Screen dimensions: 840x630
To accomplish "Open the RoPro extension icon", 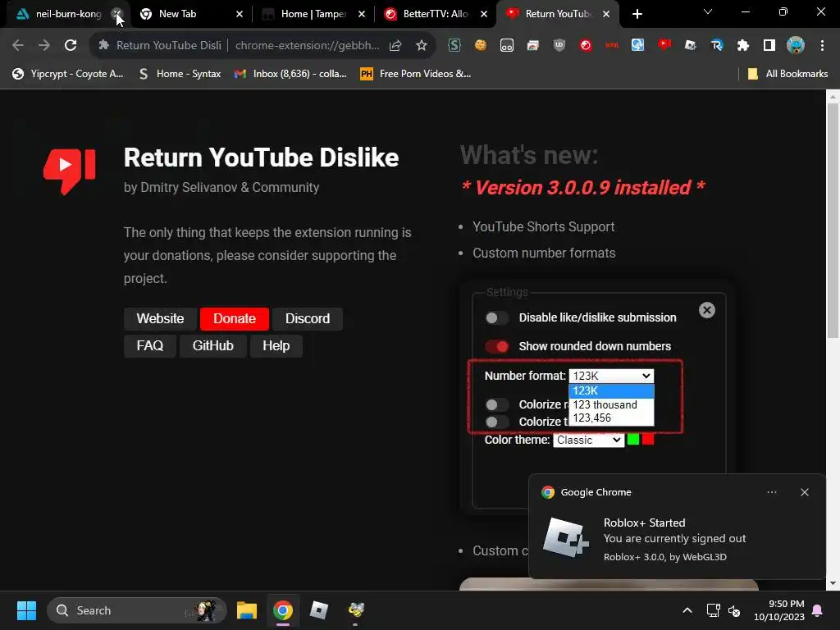I will (x=717, y=46).
